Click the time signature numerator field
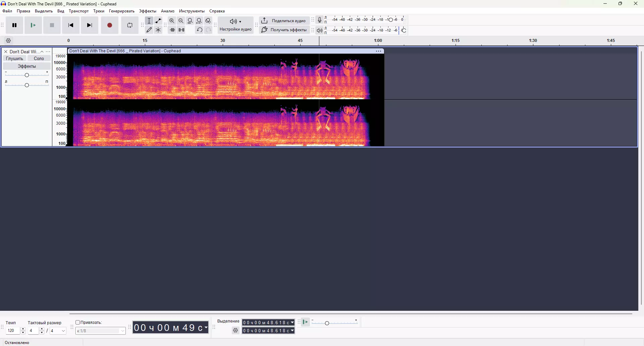Image resolution: width=644 pixels, height=346 pixels. point(34,331)
